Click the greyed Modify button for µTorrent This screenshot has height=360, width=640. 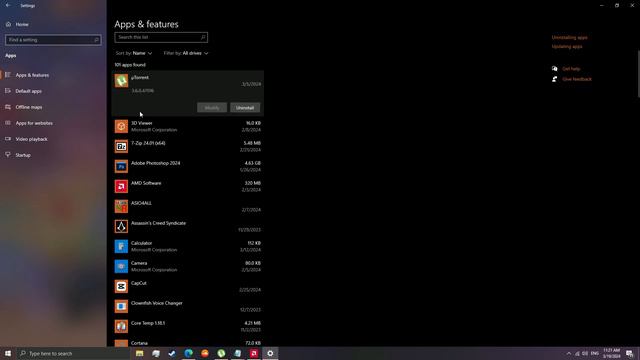212,108
